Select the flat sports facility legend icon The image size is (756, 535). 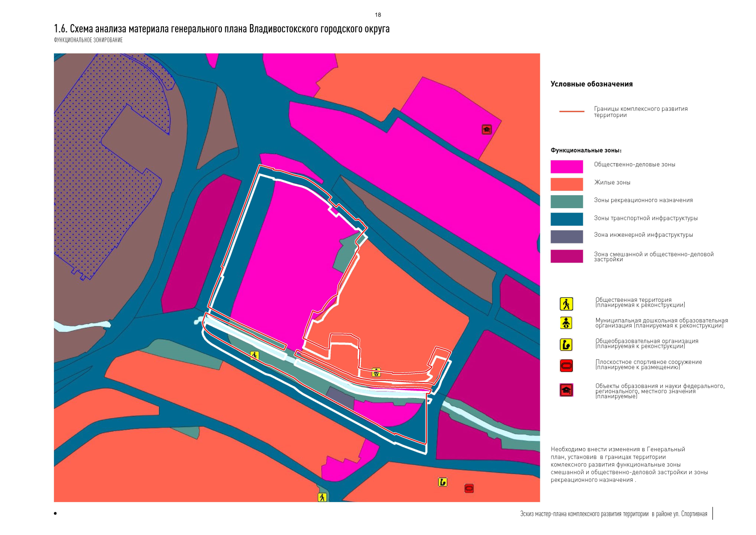click(x=566, y=366)
